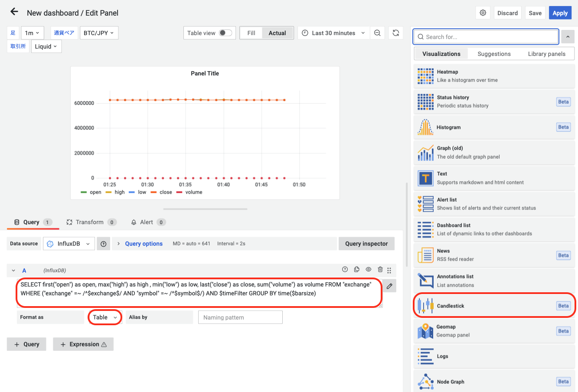The width and height of the screenshot is (578, 392).
Task: Click the Save button
Action: coord(535,13)
